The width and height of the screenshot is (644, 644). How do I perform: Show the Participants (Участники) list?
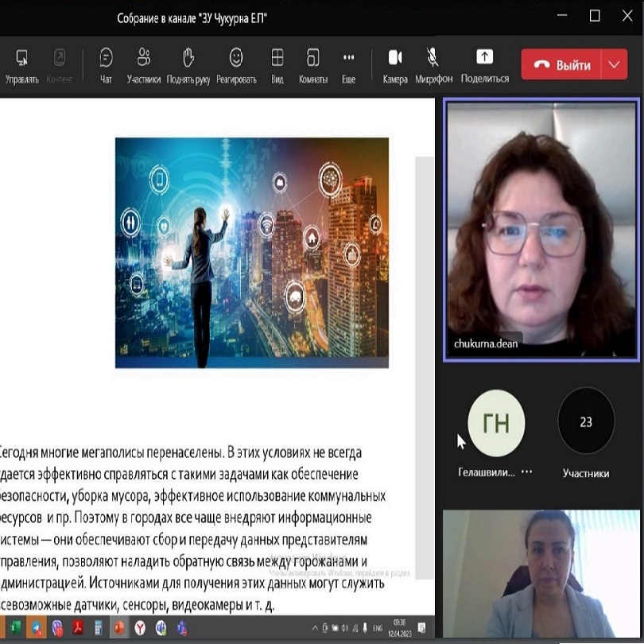(143, 66)
